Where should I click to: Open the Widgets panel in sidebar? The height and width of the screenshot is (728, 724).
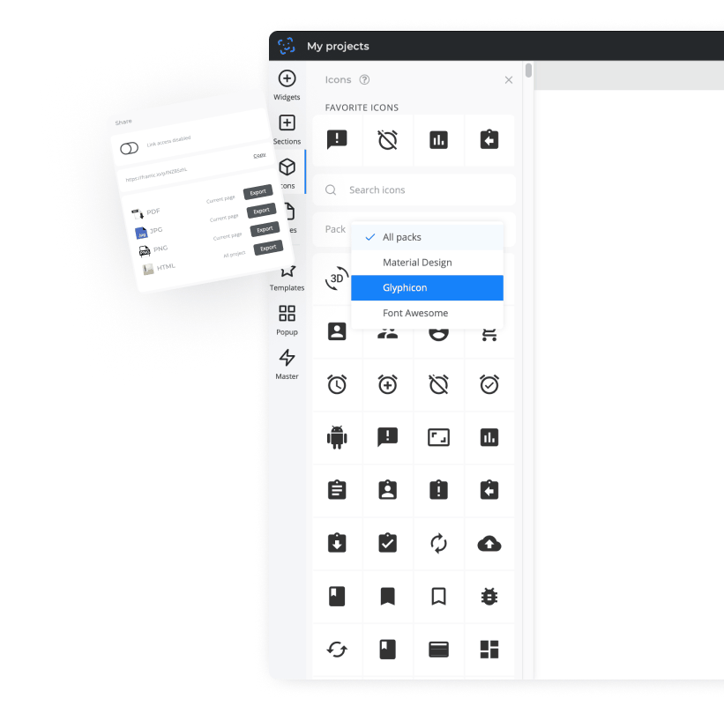click(287, 85)
